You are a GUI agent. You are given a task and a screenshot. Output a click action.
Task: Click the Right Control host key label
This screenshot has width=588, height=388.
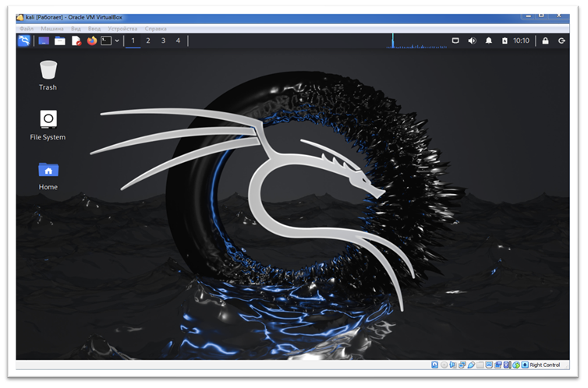545,365
